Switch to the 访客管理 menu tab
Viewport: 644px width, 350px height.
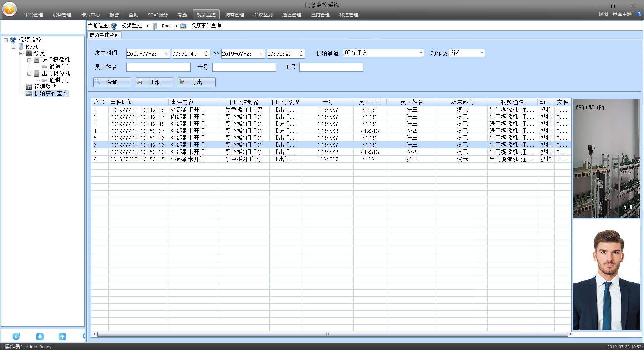click(x=234, y=15)
